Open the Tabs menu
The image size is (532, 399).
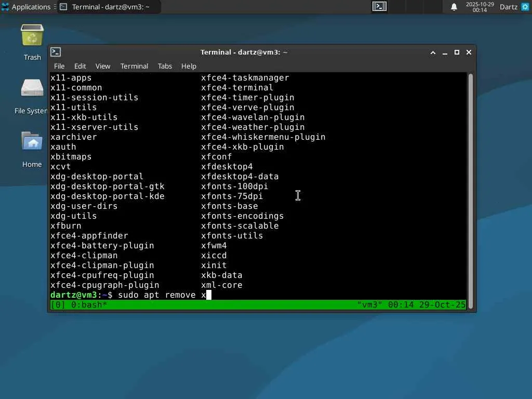click(x=165, y=66)
